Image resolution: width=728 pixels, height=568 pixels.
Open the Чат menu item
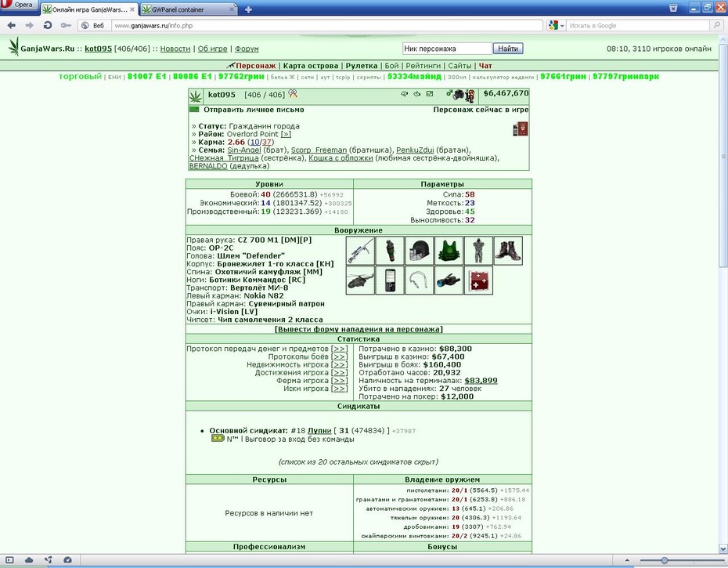click(x=485, y=66)
